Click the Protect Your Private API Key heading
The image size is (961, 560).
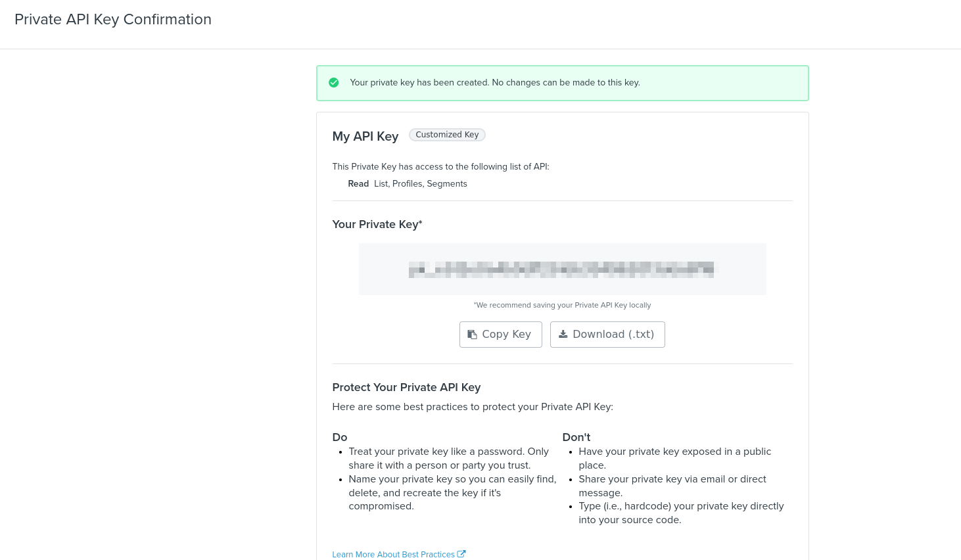(406, 388)
